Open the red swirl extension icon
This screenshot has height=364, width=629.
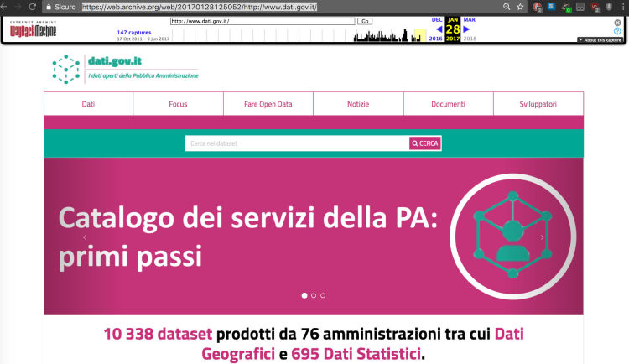click(x=595, y=7)
